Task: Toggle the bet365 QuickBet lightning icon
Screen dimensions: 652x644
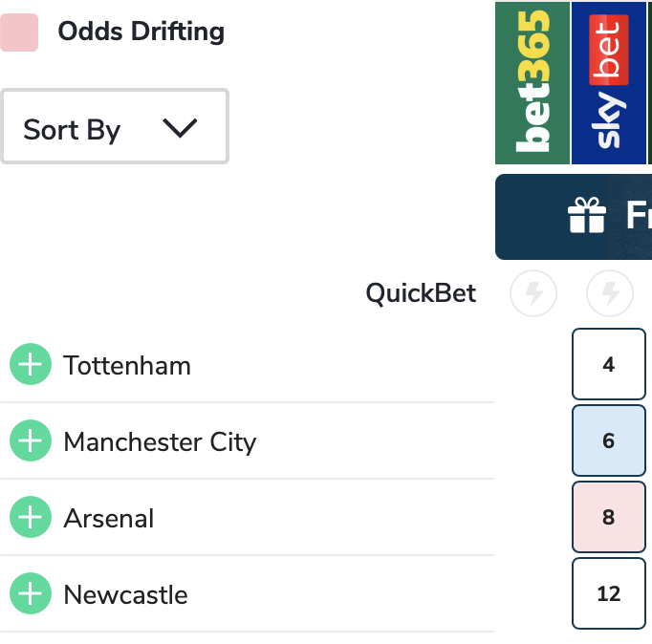Action: click(533, 293)
